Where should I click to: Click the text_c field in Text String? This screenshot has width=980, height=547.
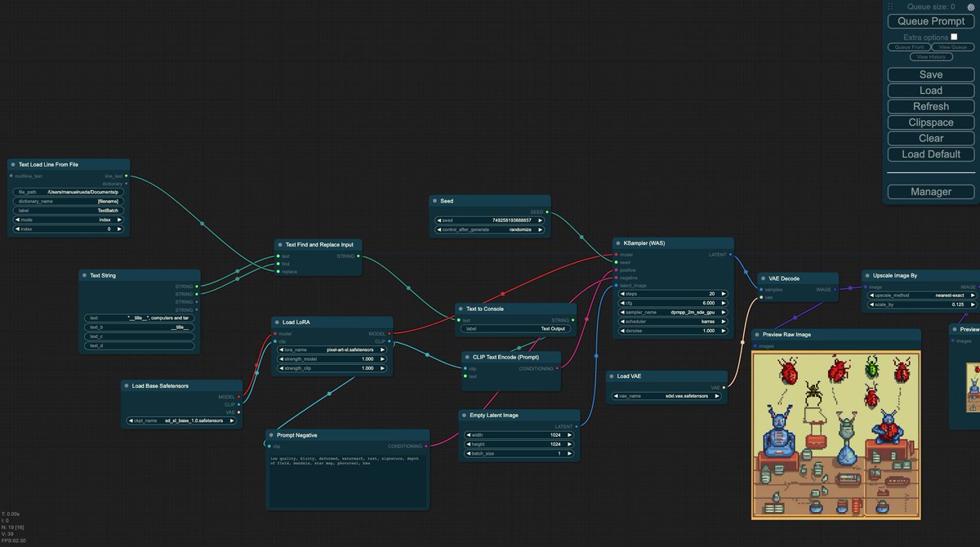coord(140,336)
